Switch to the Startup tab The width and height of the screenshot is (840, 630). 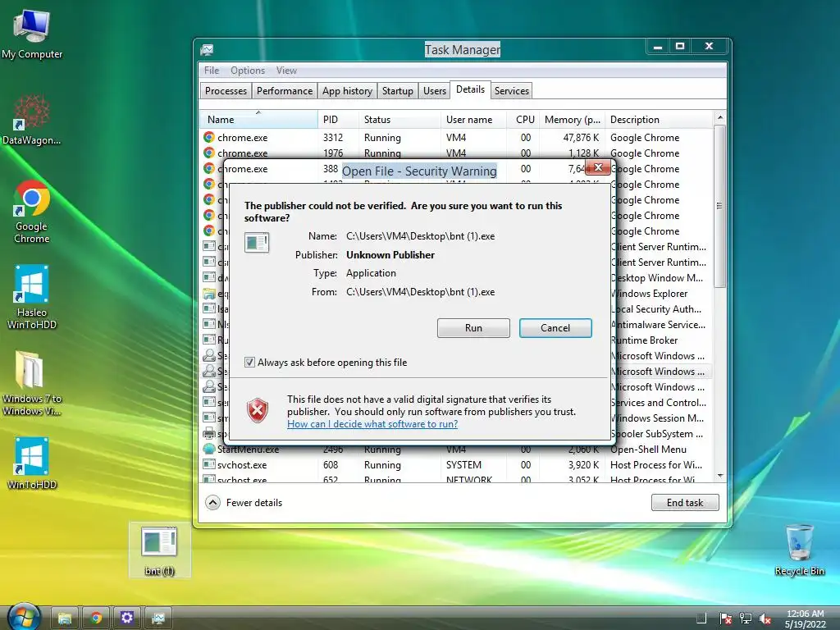click(398, 90)
